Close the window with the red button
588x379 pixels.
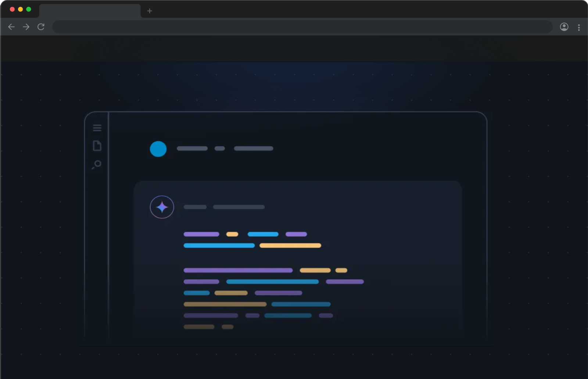coord(12,9)
